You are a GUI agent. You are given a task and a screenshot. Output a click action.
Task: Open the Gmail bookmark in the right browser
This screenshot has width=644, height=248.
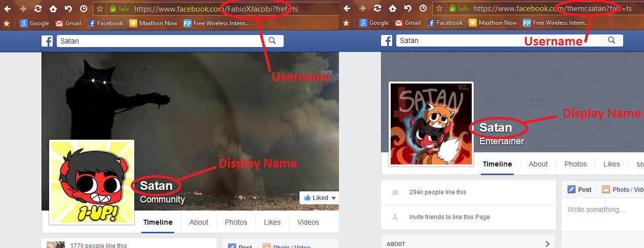[x=408, y=23]
